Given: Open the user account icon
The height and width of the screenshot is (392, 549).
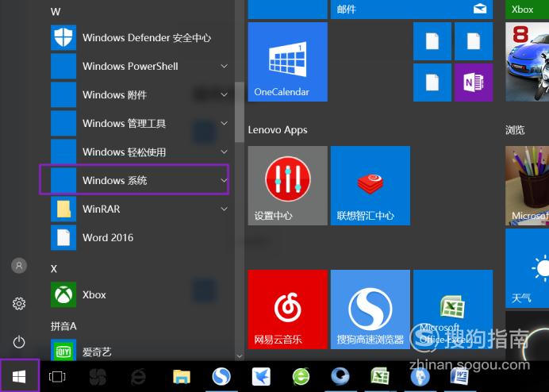Looking at the screenshot, I should pyautogui.click(x=19, y=266).
